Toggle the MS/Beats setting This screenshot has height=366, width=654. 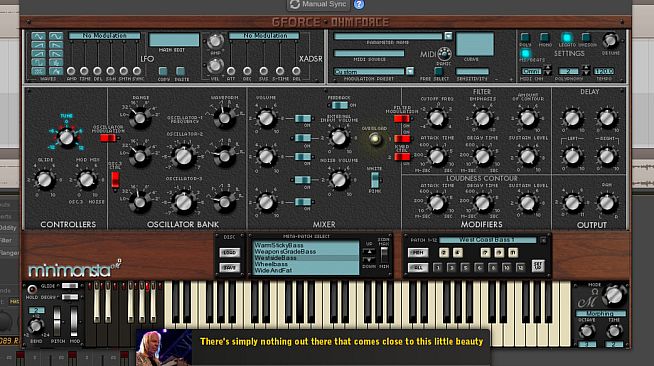pos(526,53)
